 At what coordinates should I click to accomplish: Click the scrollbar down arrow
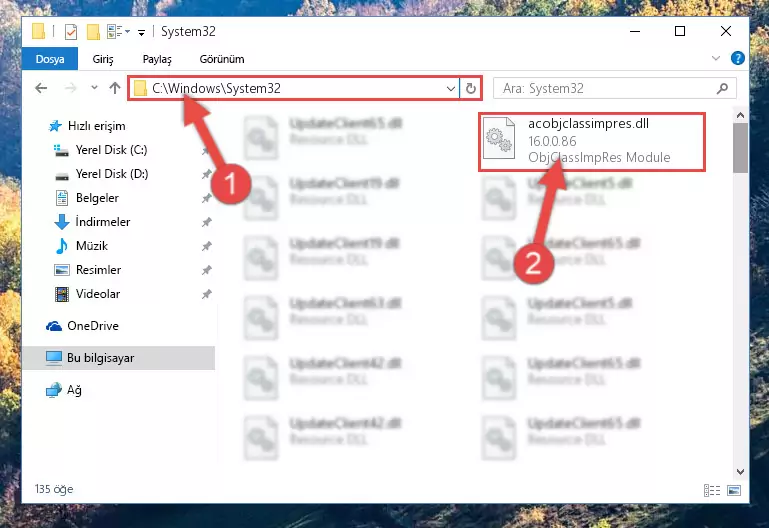[x=741, y=471]
